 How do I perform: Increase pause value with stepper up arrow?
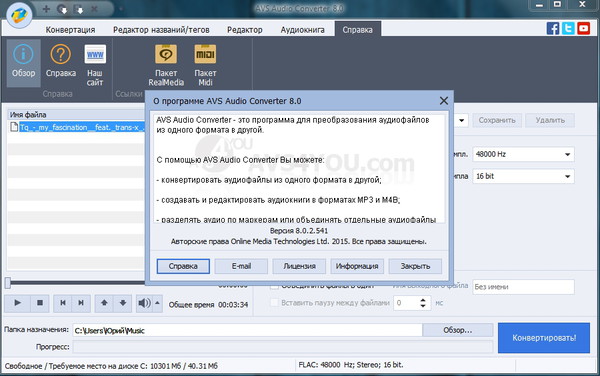pyautogui.click(x=423, y=300)
